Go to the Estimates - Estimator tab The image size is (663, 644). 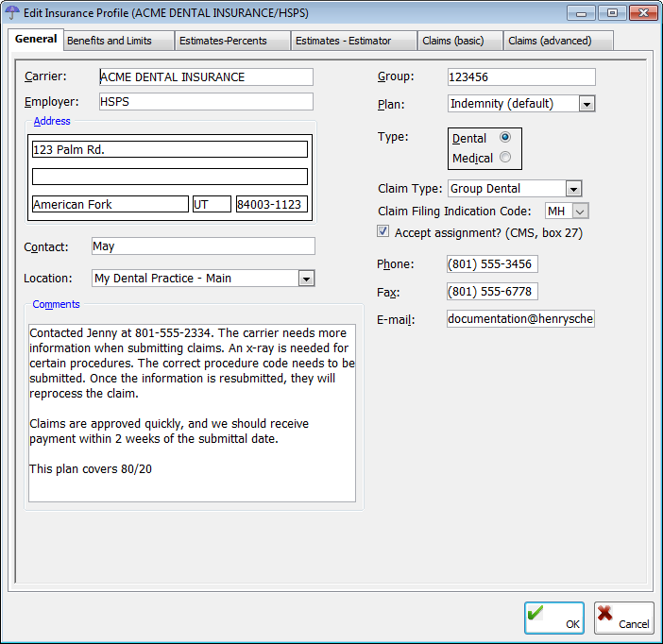coord(353,41)
